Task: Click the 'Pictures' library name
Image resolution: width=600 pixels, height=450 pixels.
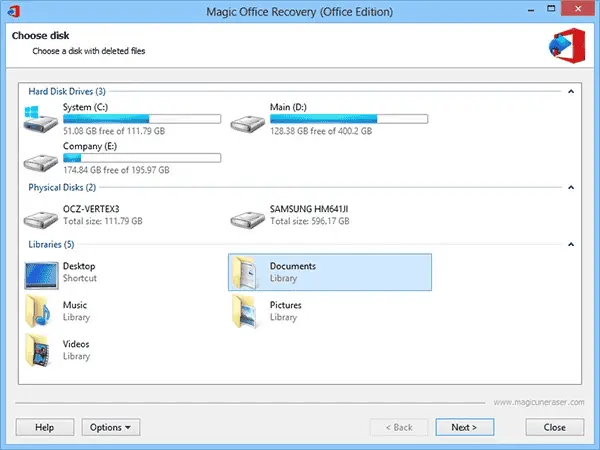Action: click(x=286, y=305)
